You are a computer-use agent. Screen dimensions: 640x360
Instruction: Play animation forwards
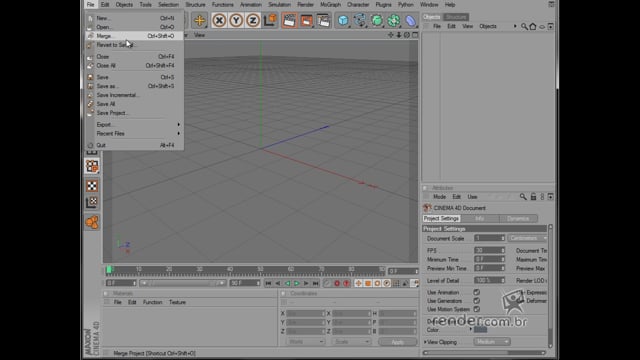click(297, 283)
